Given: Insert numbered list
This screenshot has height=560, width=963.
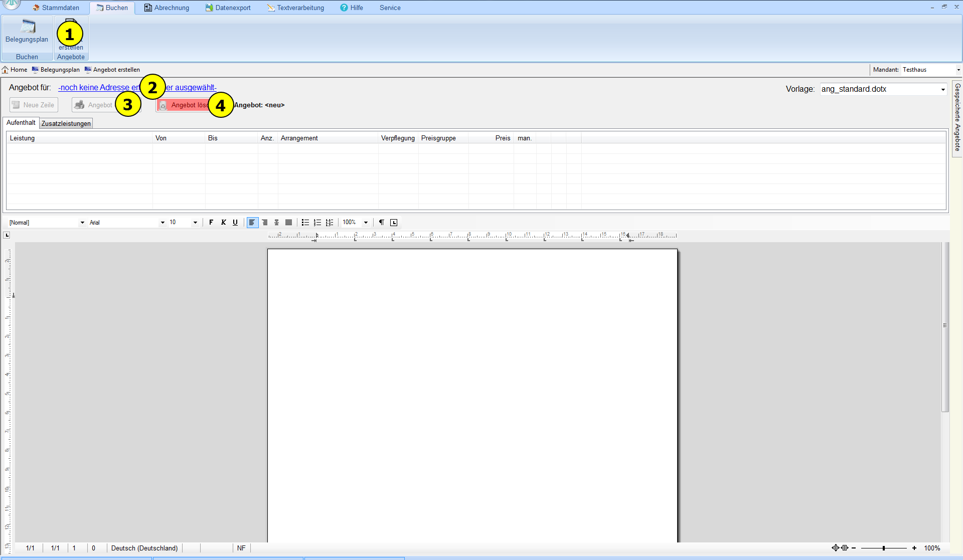Looking at the screenshot, I should [x=317, y=222].
